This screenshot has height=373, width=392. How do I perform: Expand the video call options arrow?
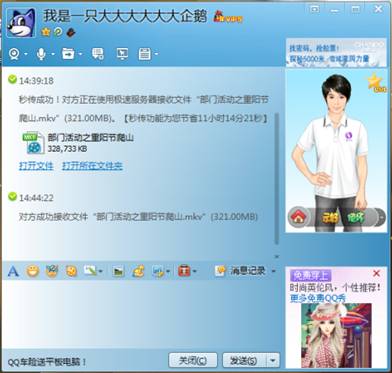click(x=26, y=54)
